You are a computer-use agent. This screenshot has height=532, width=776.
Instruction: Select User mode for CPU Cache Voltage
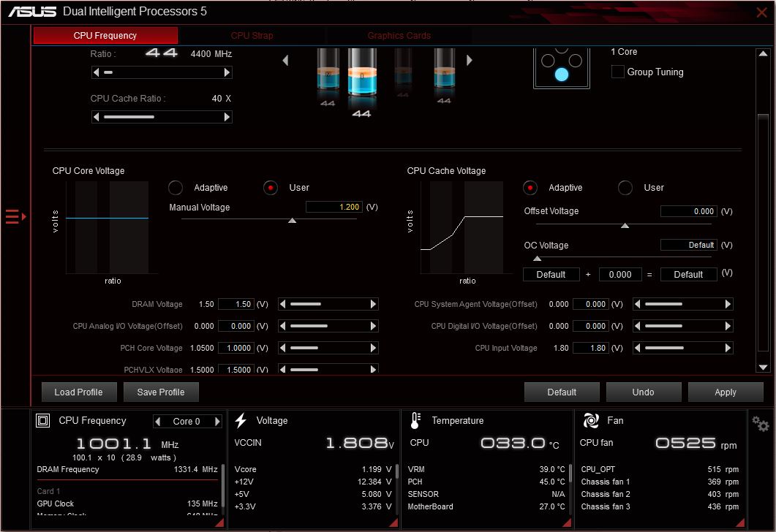pyautogui.click(x=625, y=188)
